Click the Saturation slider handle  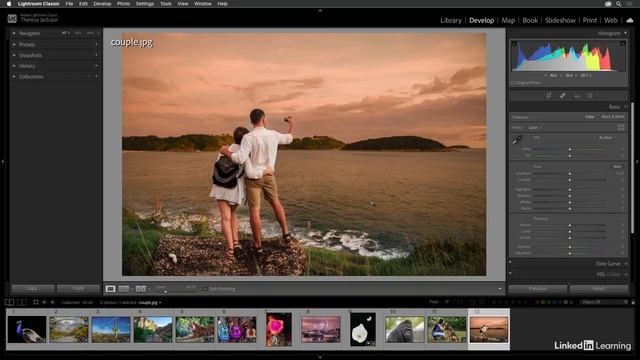[x=570, y=253]
